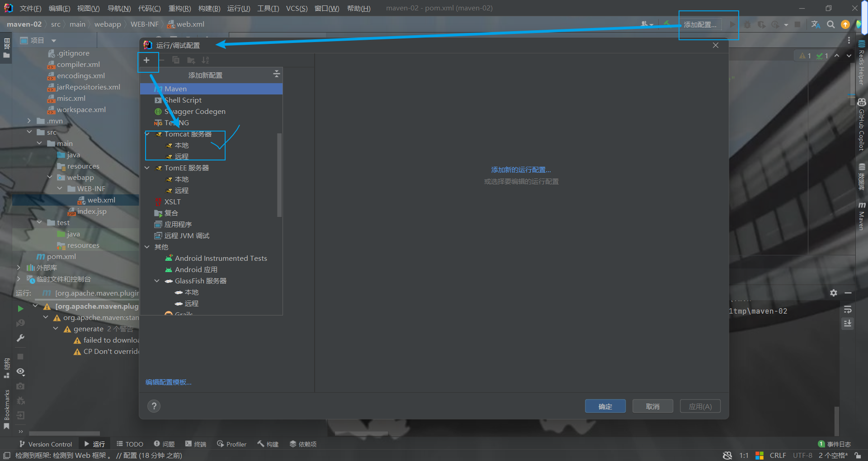This screenshot has width=868, height=461.
Task: Open the 构建(B) menu
Action: pyautogui.click(x=209, y=8)
